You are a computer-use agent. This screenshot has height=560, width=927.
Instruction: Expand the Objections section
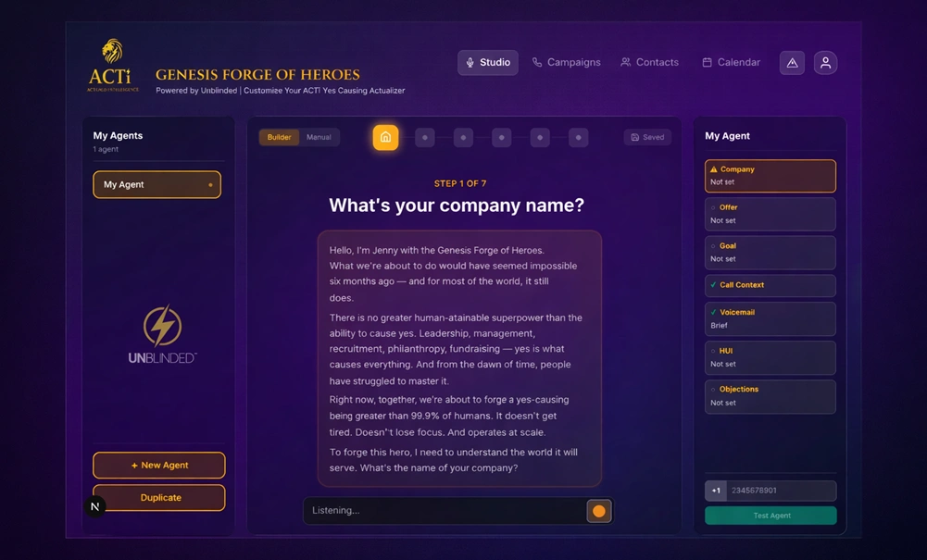770,396
